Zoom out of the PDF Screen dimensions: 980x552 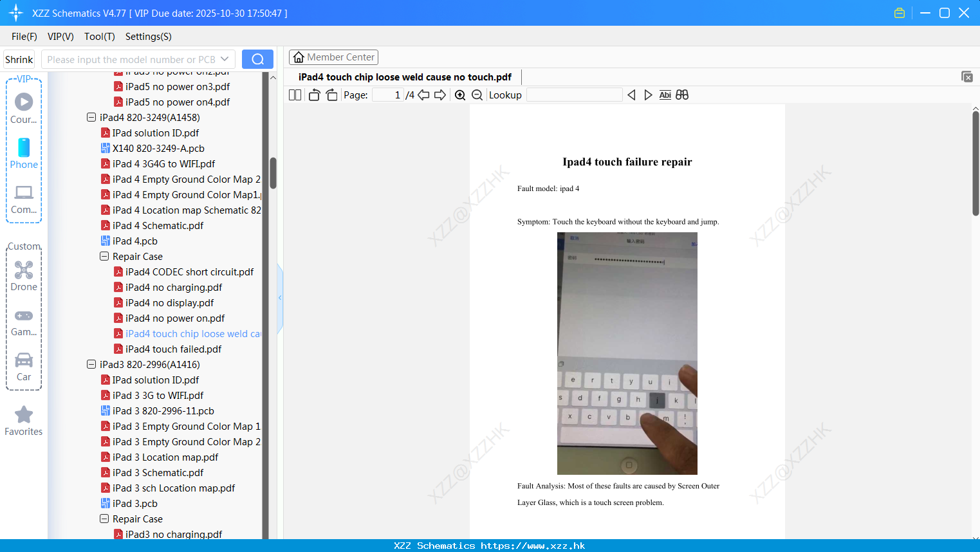tap(477, 95)
